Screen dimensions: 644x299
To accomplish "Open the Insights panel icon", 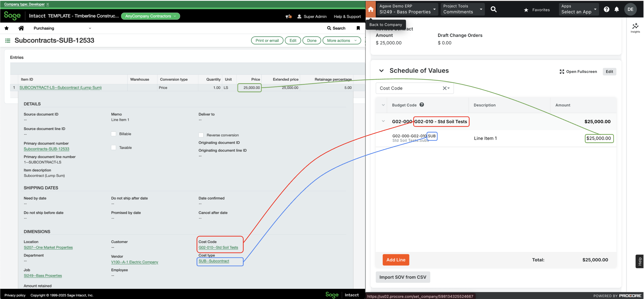I will click(635, 27).
